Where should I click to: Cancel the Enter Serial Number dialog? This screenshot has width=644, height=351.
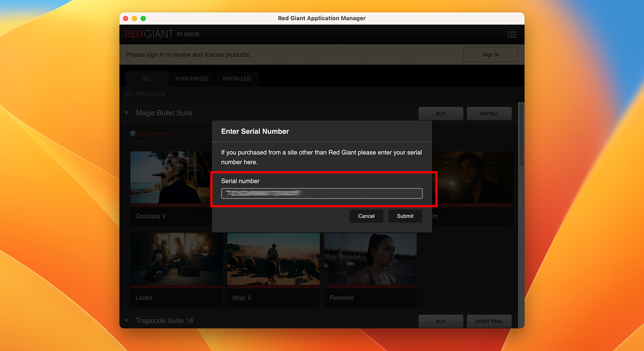tap(366, 216)
